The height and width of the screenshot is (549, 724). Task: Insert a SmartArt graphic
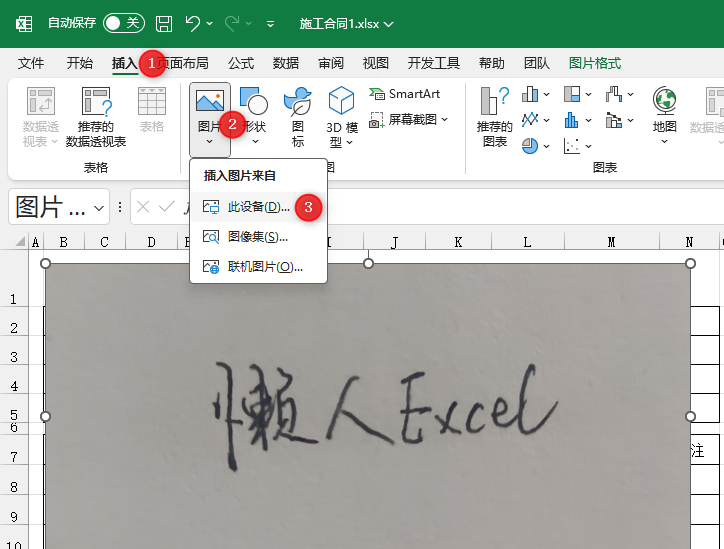404,94
